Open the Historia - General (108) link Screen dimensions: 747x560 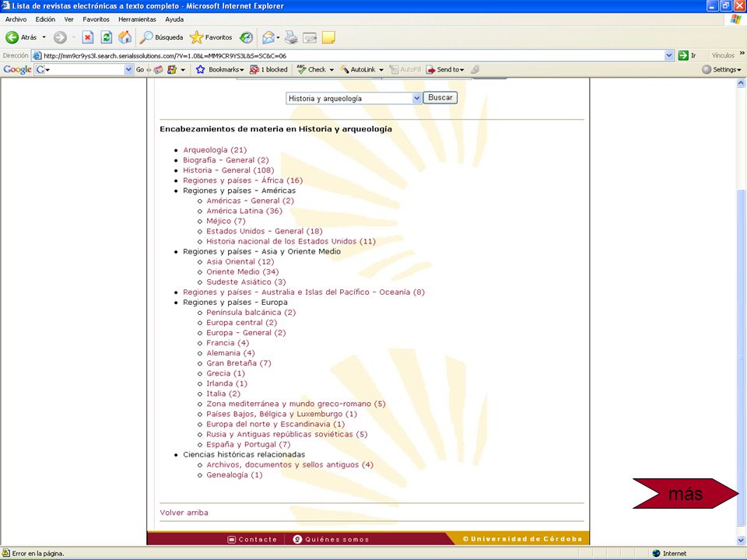[x=229, y=170]
